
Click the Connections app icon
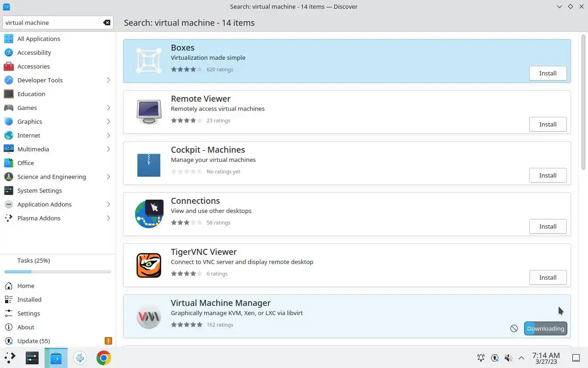(x=149, y=214)
